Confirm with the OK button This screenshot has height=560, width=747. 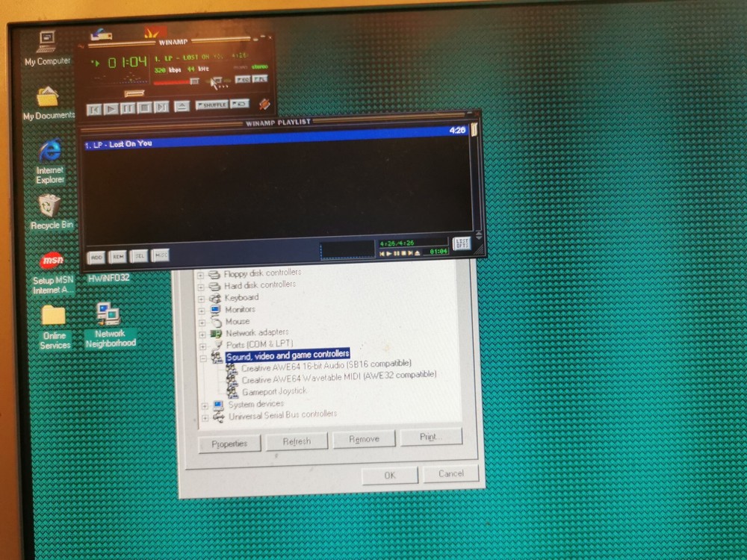[390, 475]
